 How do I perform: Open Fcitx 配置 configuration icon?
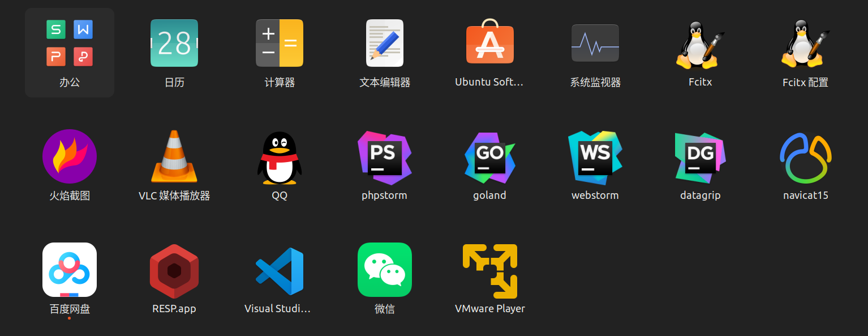click(806, 45)
